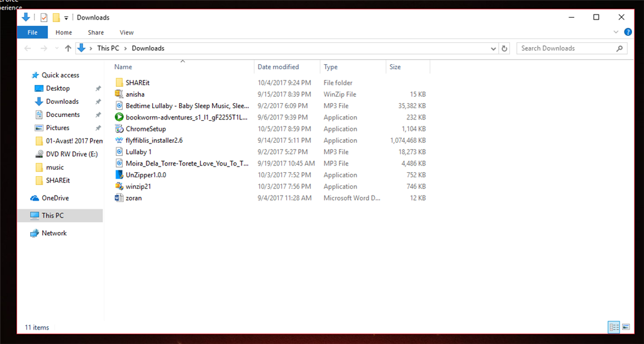Switch to the Share ribbon tab
This screenshot has width=644, height=344.
pos(96,33)
